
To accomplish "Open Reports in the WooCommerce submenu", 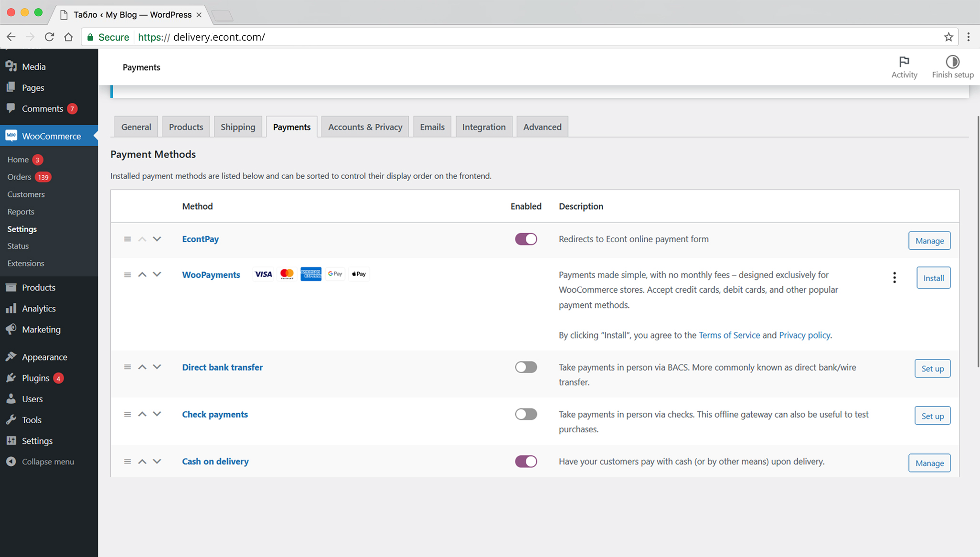I will point(21,212).
